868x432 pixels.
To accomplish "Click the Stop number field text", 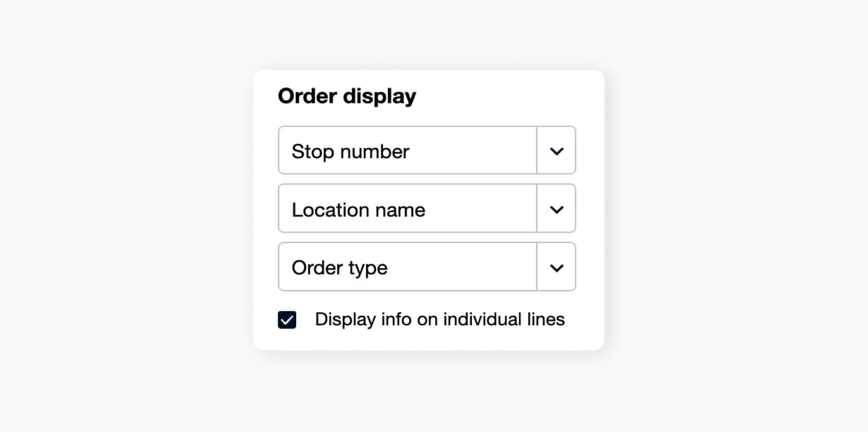I will pos(350,151).
